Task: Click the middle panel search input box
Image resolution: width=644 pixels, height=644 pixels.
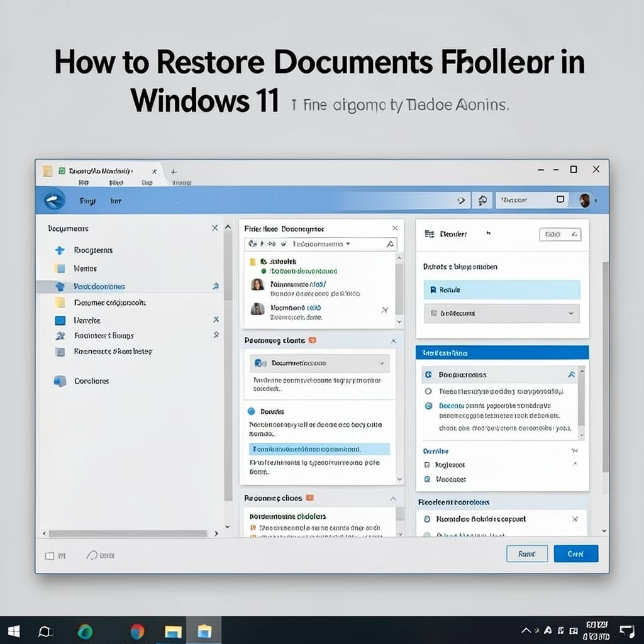Action: (320, 244)
